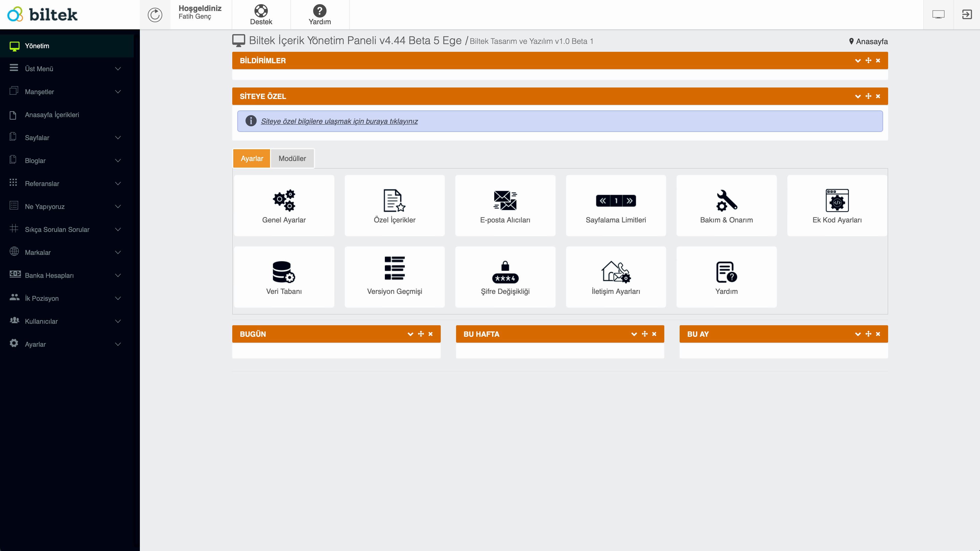The image size is (980, 551).
Task: Open Sayfalama Limitleri pagination tile
Action: click(x=616, y=205)
